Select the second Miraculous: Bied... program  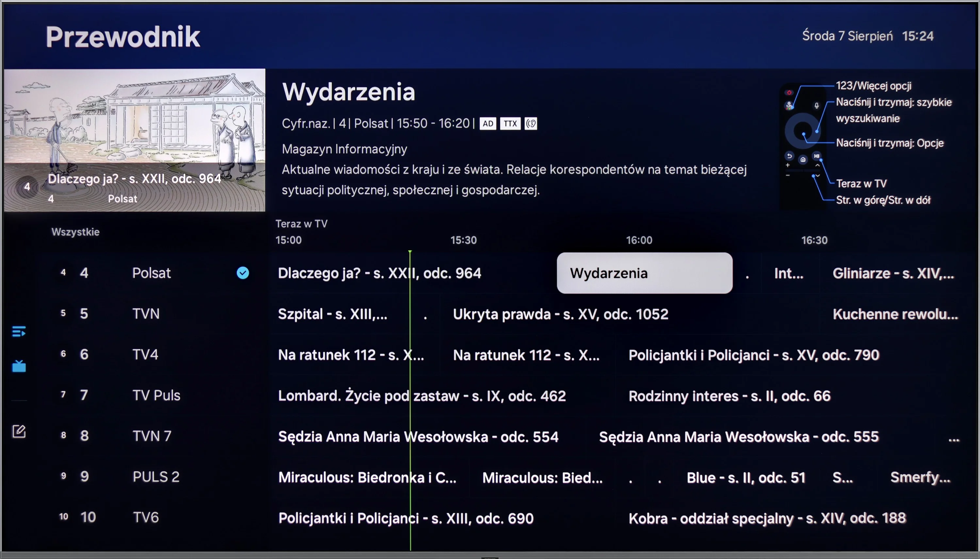tap(542, 477)
